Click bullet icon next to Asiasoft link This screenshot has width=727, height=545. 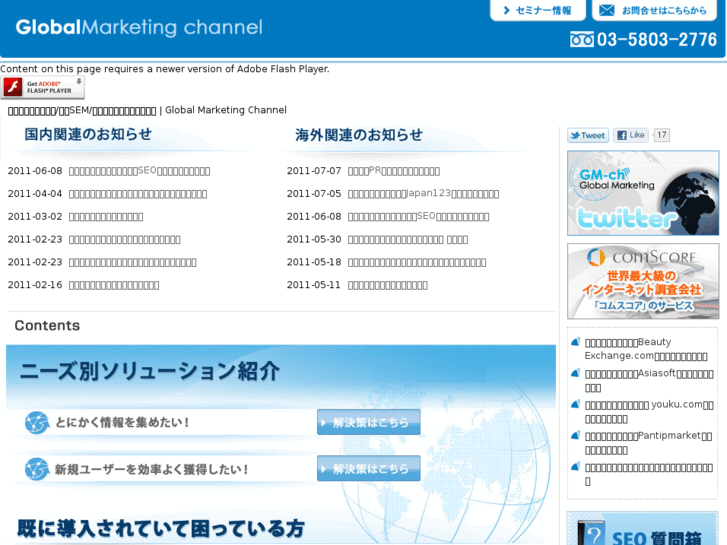point(575,373)
